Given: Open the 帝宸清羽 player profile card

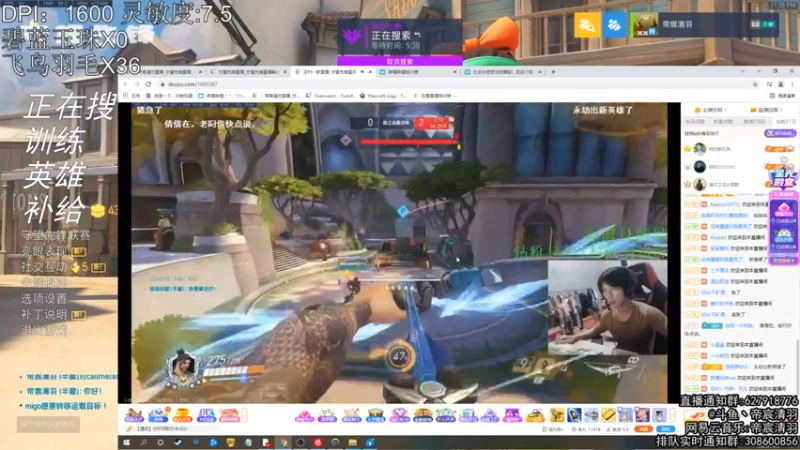Looking at the screenshot, I should [x=705, y=24].
